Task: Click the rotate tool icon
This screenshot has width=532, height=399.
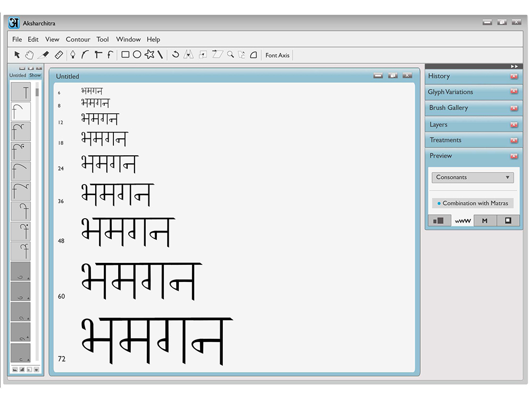Action: 176,55
